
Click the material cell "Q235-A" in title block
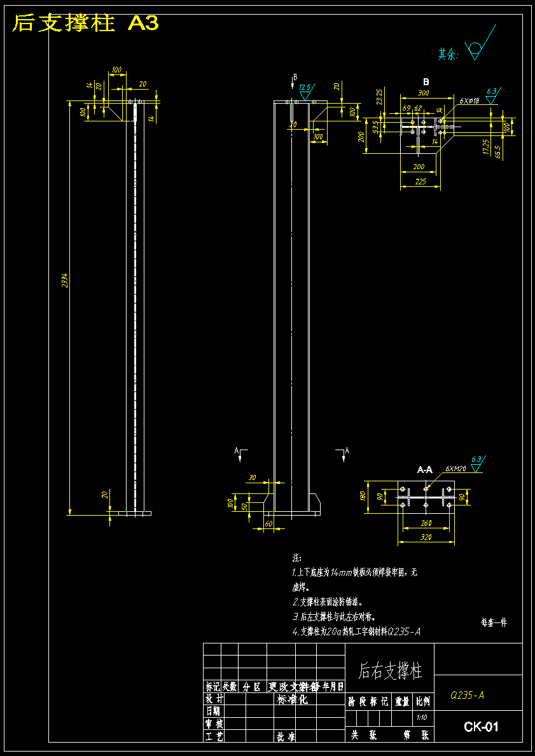pos(468,695)
